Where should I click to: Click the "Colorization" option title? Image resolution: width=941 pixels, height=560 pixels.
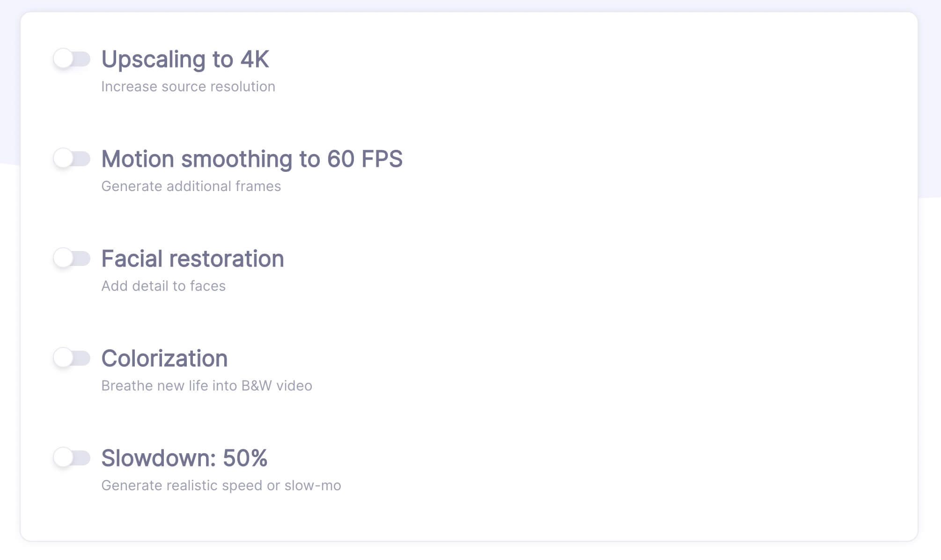pos(164,359)
